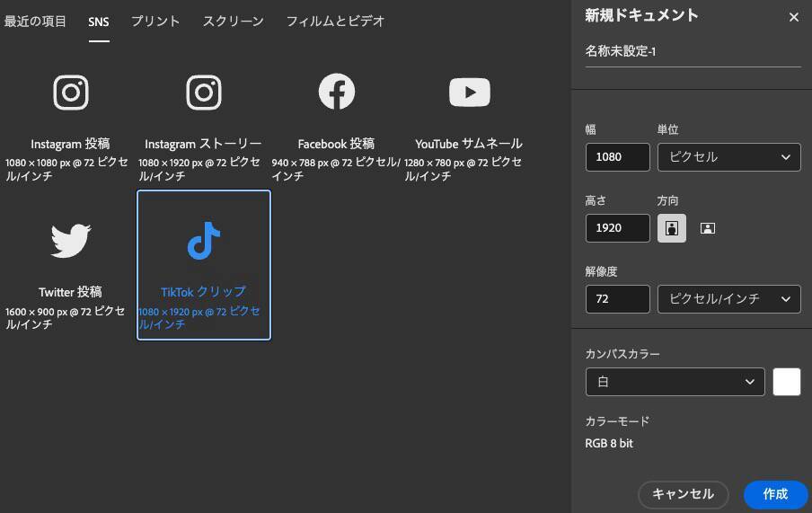Click the キャンセル button
This screenshot has height=513, width=812.
point(683,494)
